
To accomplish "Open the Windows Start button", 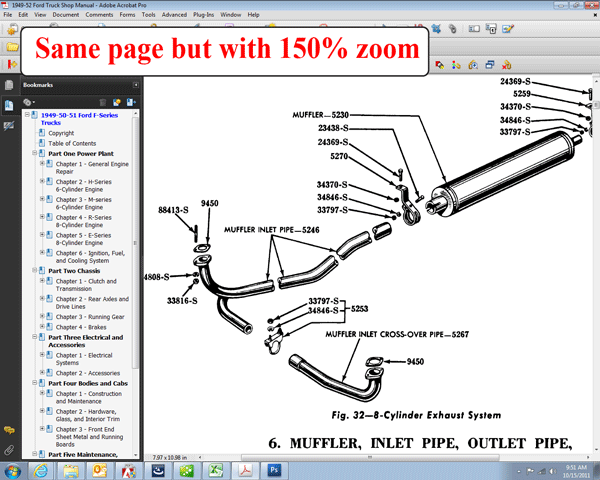I will (13, 470).
